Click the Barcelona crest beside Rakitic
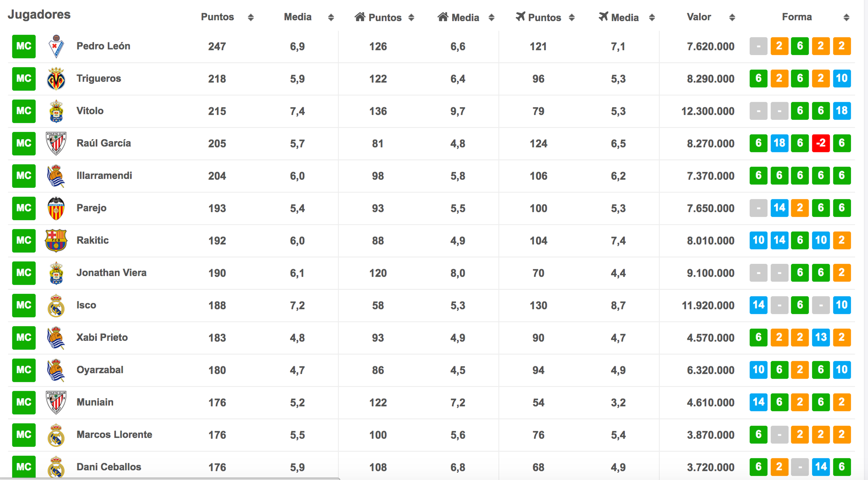 tap(56, 240)
